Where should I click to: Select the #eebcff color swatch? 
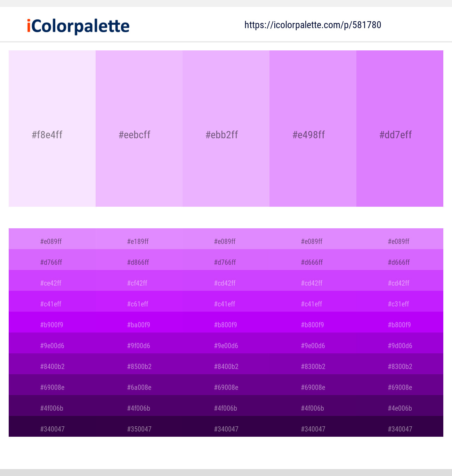[139, 129]
